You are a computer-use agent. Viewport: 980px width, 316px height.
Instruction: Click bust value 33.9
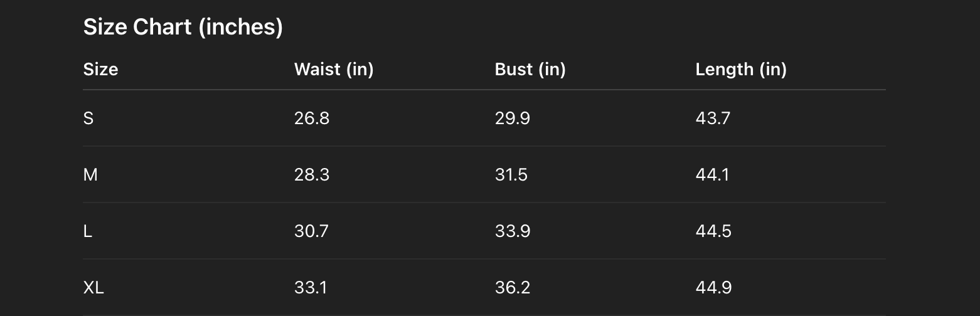(x=513, y=231)
